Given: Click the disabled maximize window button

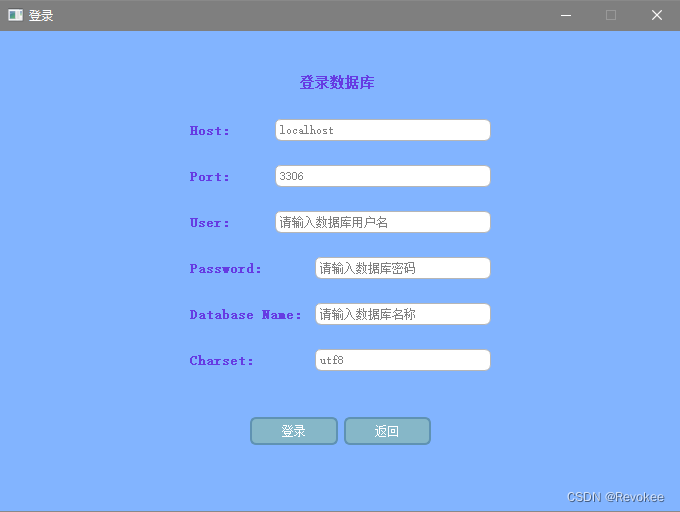Looking at the screenshot, I should [611, 15].
